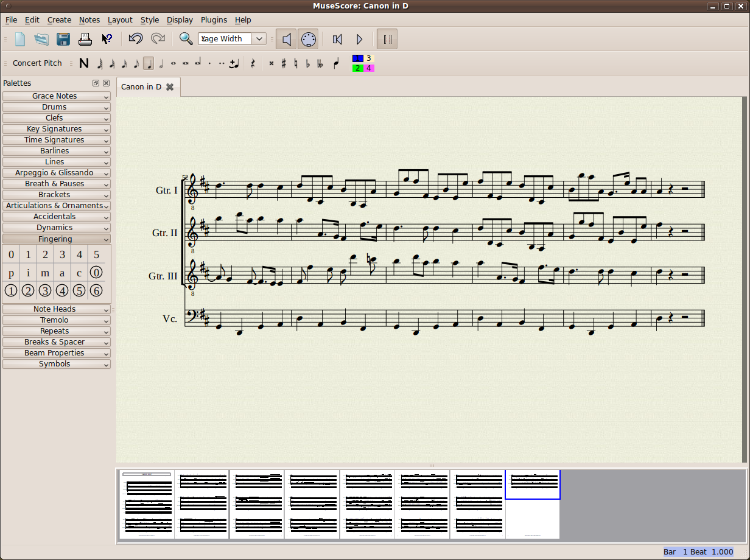This screenshot has height=560, width=750.
Task: Select the N note entry tool
Action: (x=84, y=63)
